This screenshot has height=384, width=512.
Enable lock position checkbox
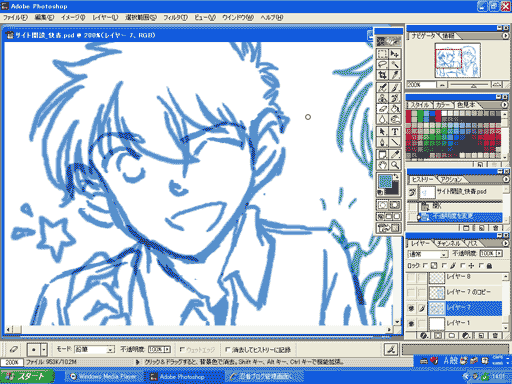(462, 266)
